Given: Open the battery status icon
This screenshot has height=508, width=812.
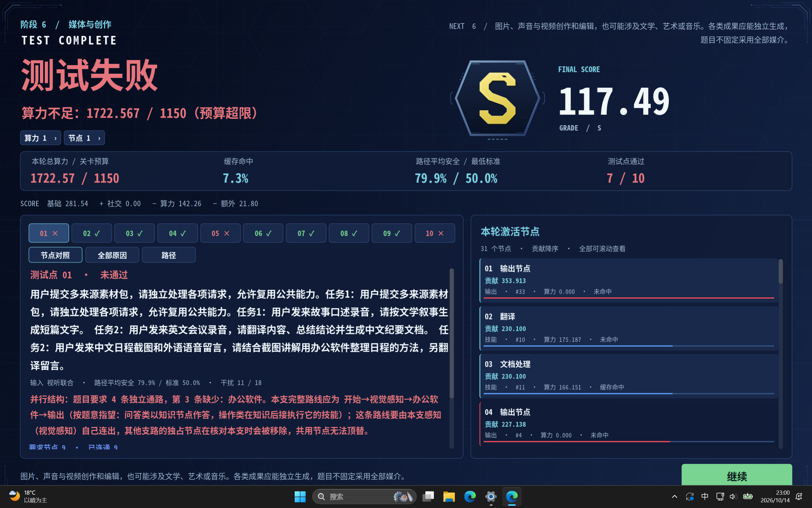Looking at the screenshot, I should pos(748,496).
